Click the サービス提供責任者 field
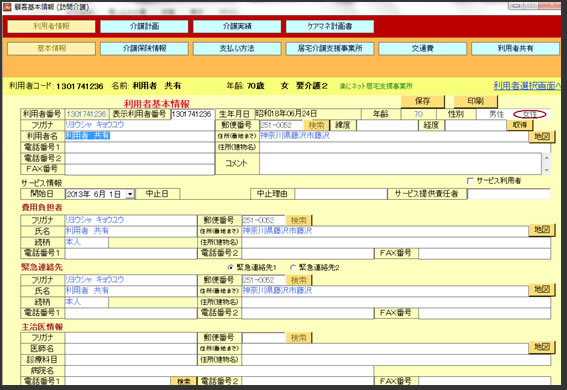Viewport: 567px width, 390px height. pos(509,194)
